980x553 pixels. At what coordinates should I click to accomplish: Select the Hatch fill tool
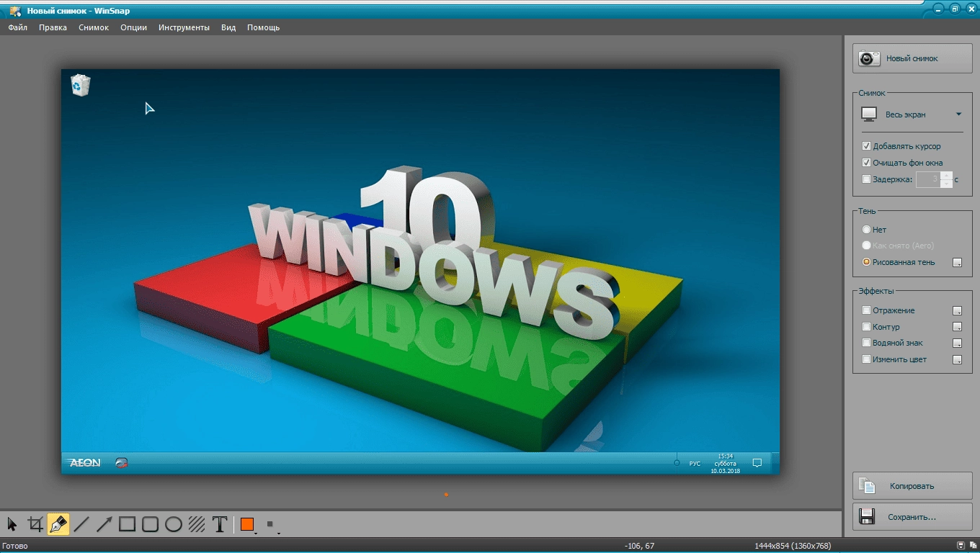[x=197, y=524]
